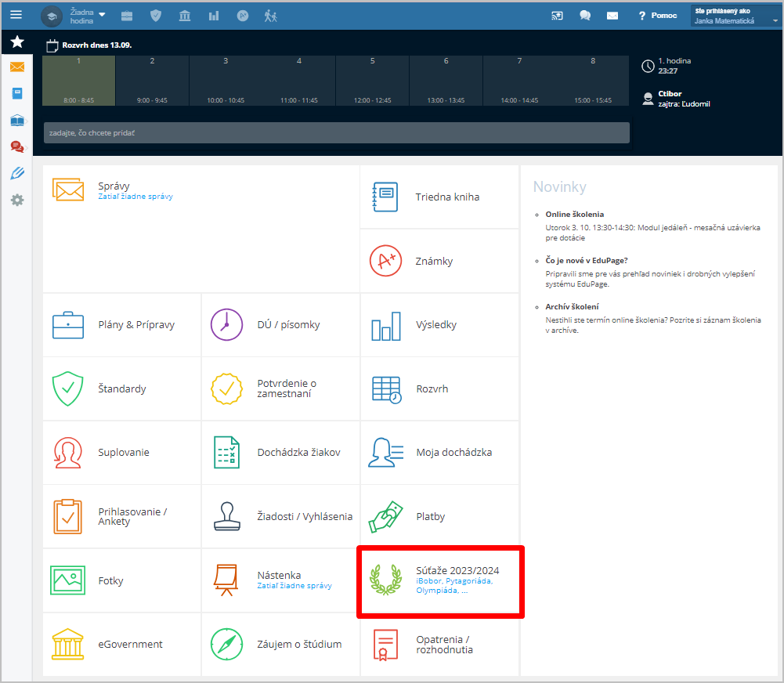The image size is (784, 683).
Task: Open Moja dochádzka tile
Action: tap(439, 453)
